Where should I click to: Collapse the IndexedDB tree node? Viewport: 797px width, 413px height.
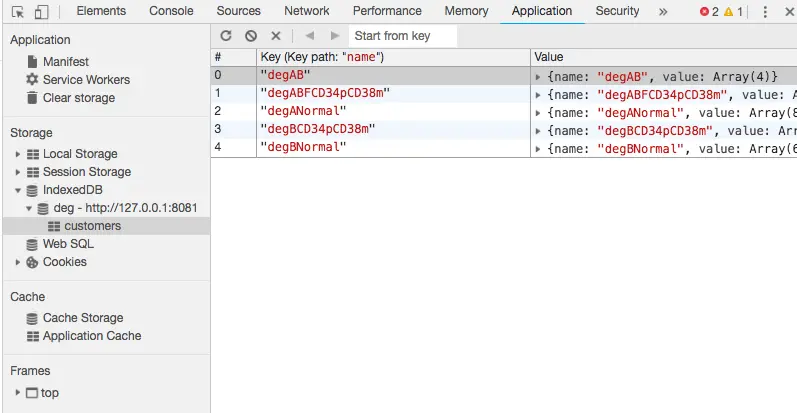pos(18,190)
